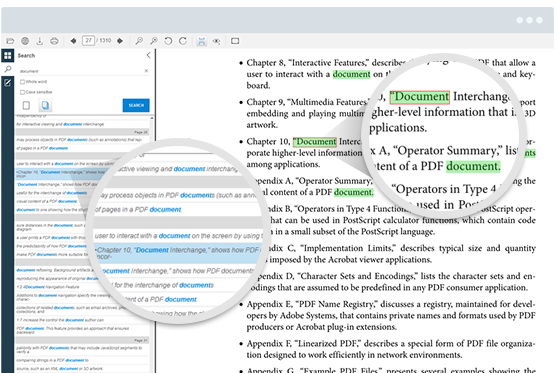Click the search text field containing 'document'
555x373 pixels.
point(81,71)
